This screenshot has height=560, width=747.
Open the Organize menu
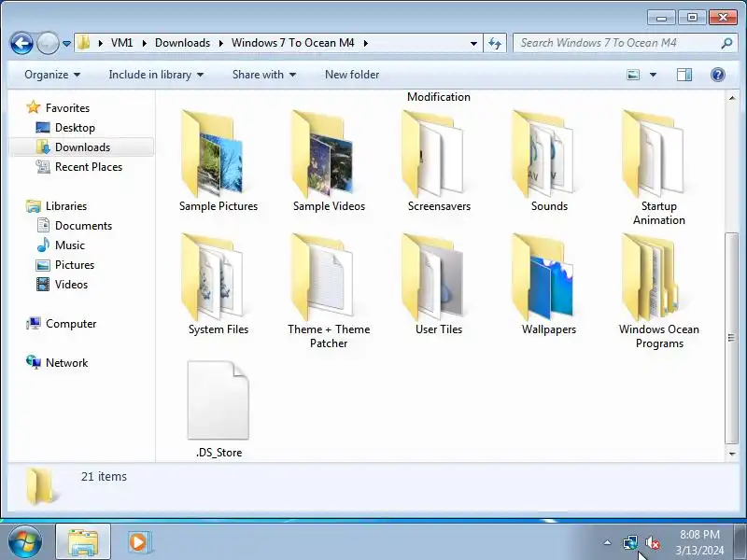(x=52, y=75)
